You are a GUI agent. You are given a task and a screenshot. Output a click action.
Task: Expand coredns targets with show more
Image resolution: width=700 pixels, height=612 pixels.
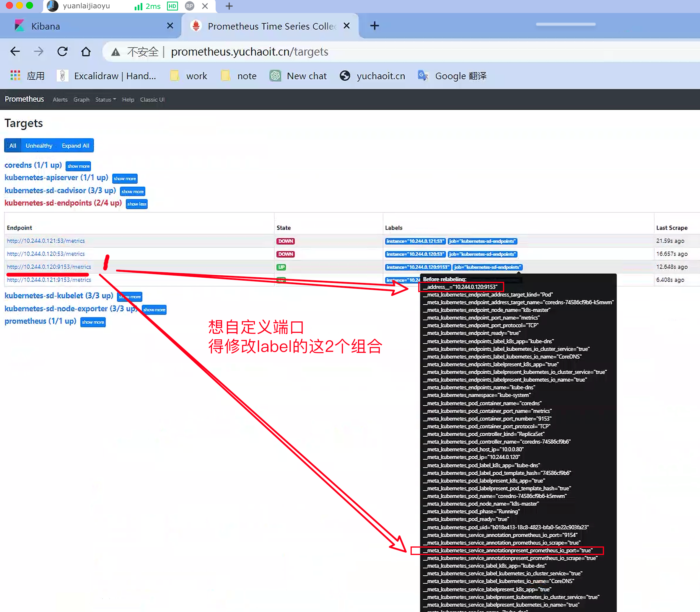78,166
